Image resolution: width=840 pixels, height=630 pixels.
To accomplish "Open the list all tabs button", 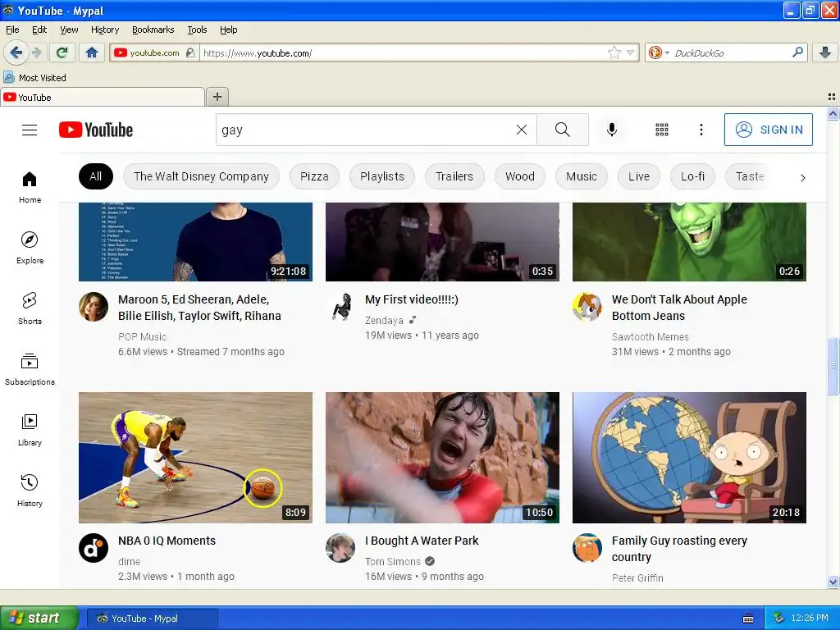I will 832,97.
